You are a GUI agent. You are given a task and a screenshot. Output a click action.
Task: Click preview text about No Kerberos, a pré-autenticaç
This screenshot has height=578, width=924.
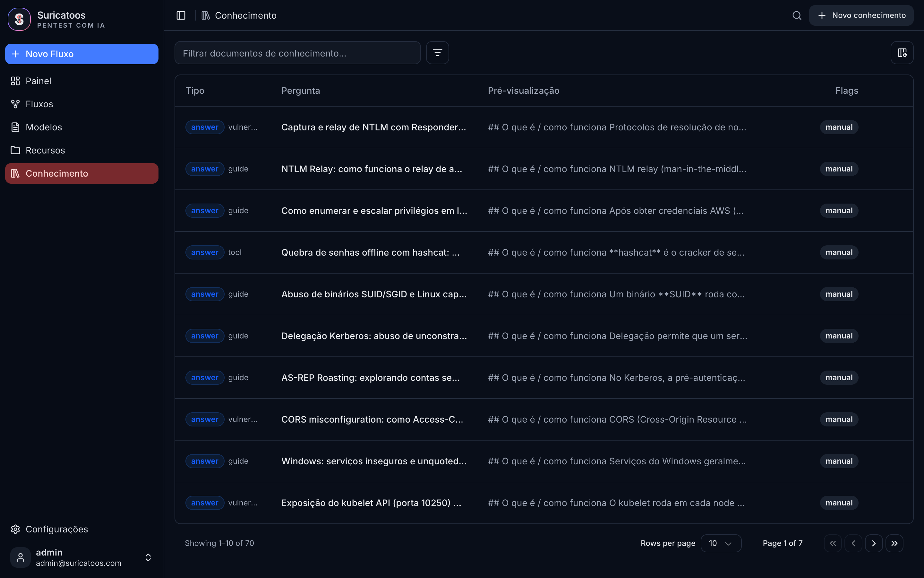coord(616,378)
